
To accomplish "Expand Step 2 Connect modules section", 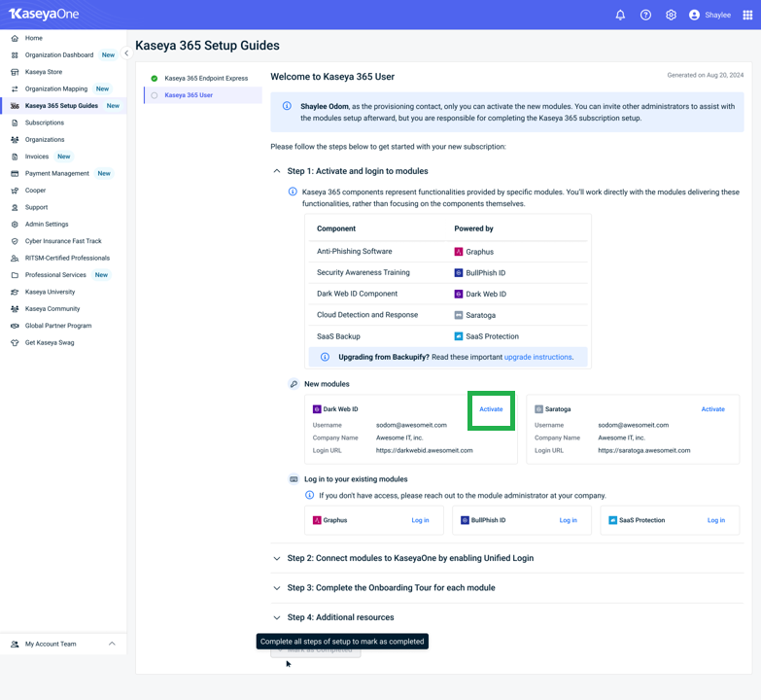I will [x=277, y=559].
